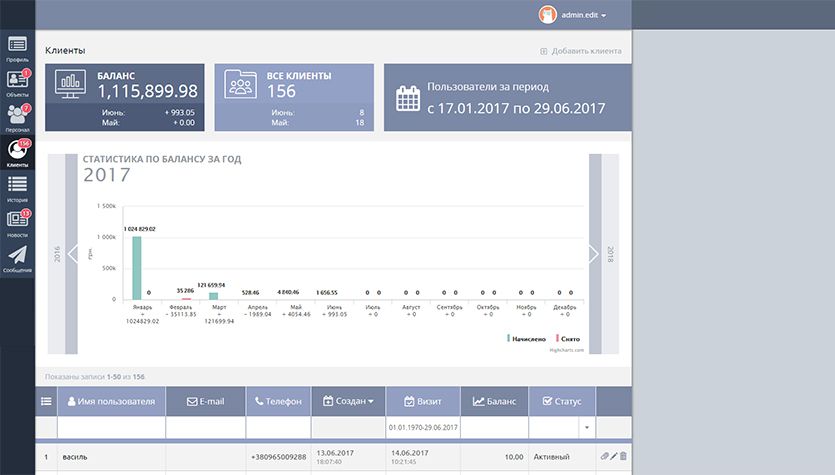Sort by Имя пользователя column
The height and width of the screenshot is (475, 835).
point(111,402)
